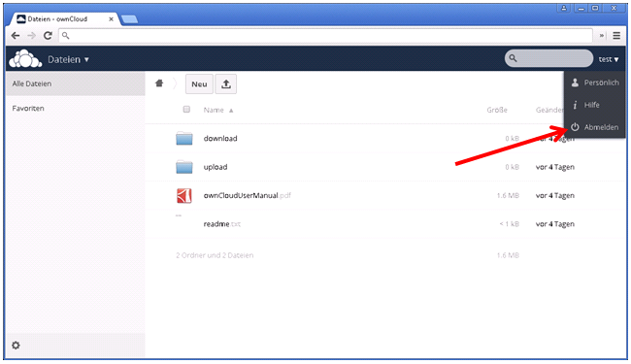Click the browser back arrow
The image size is (631, 364).
pyautogui.click(x=16, y=35)
